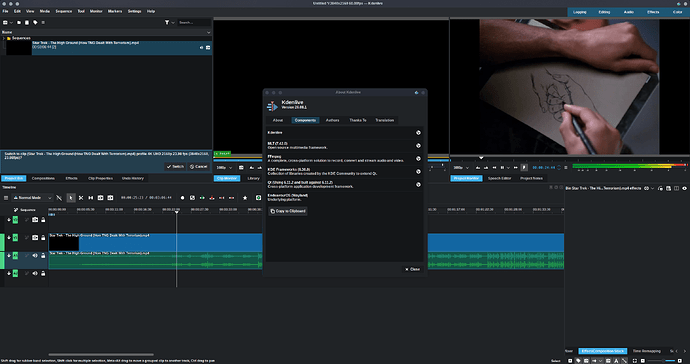This screenshot has width=690, height=364.
Task: Open the Project Notes tab
Action: [531, 178]
